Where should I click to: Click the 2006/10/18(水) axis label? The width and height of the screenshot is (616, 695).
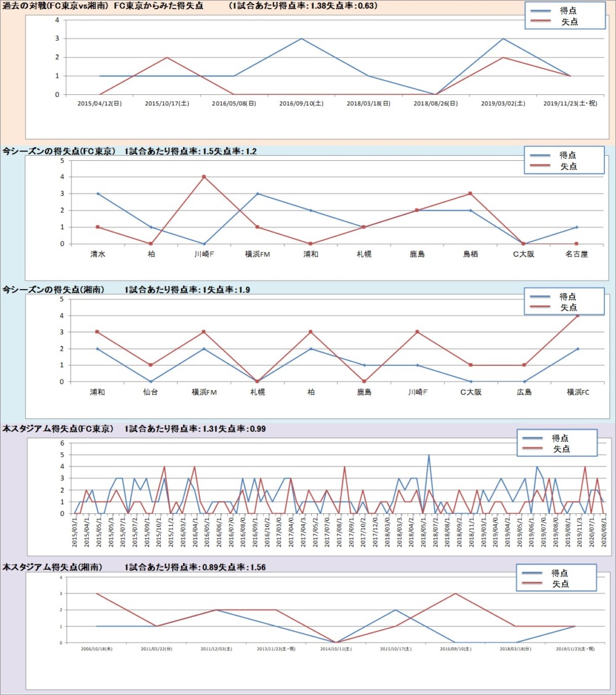click(97, 649)
